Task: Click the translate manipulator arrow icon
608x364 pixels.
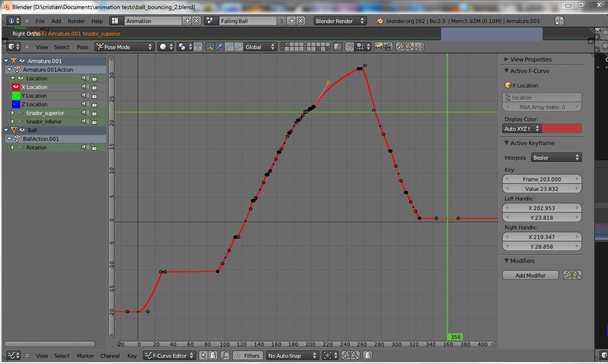Action: click(x=219, y=47)
